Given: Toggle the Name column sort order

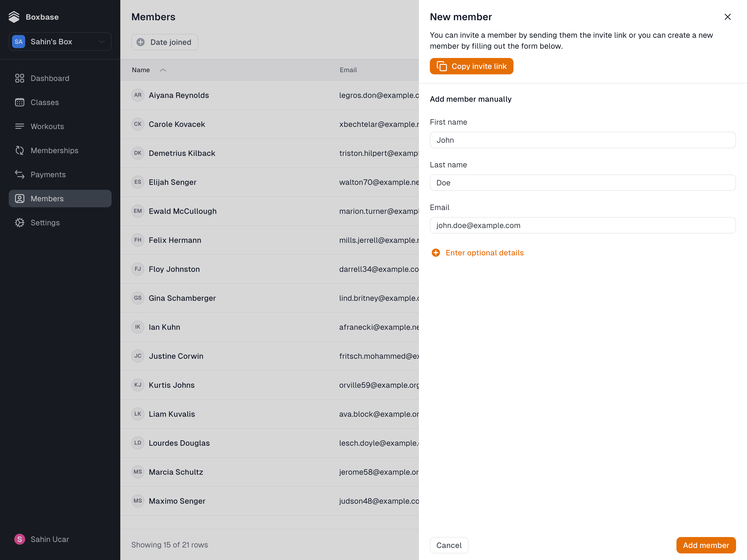Looking at the screenshot, I should pos(163,70).
